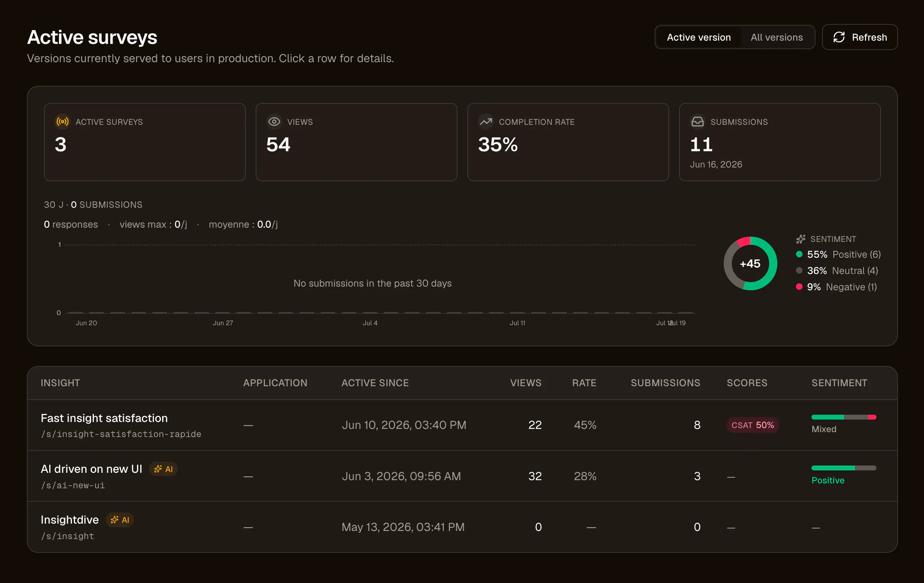Open the Fast insight satisfaction row
This screenshot has height=583, width=924.
462,425
